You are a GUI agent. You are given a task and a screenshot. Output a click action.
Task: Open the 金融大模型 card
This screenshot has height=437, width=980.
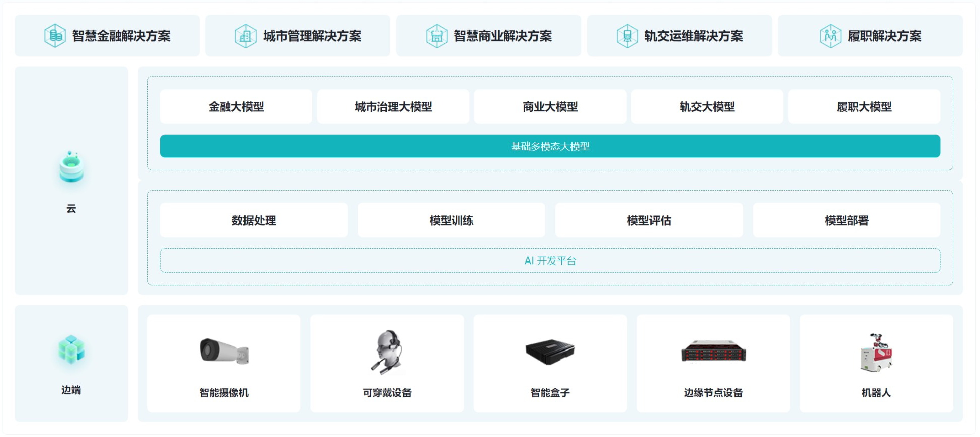pyautogui.click(x=236, y=107)
